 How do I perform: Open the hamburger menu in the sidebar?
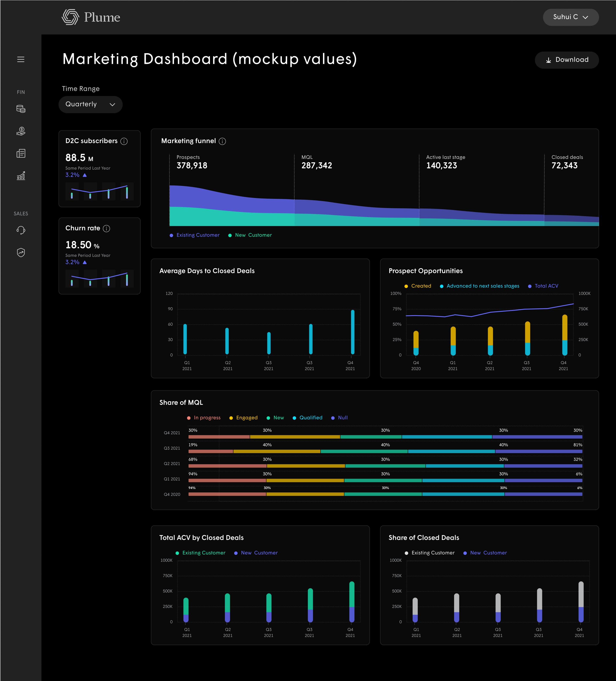(x=21, y=59)
